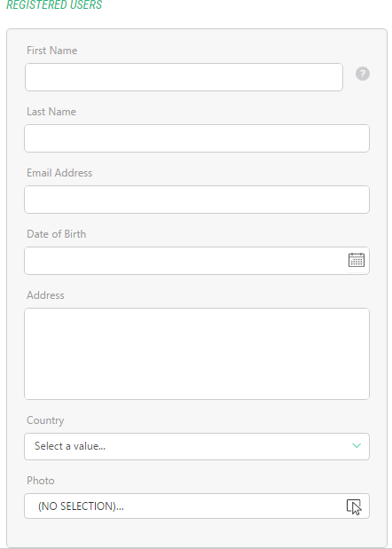Open the '(NO SELECTION)...' Photo field

click(x=197, y=506)
